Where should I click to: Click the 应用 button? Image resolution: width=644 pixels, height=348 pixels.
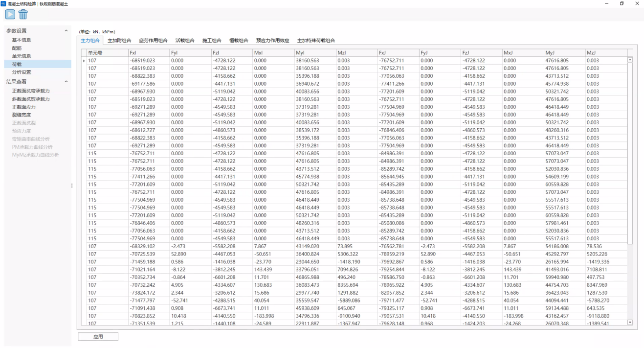(x=98, y=337)
